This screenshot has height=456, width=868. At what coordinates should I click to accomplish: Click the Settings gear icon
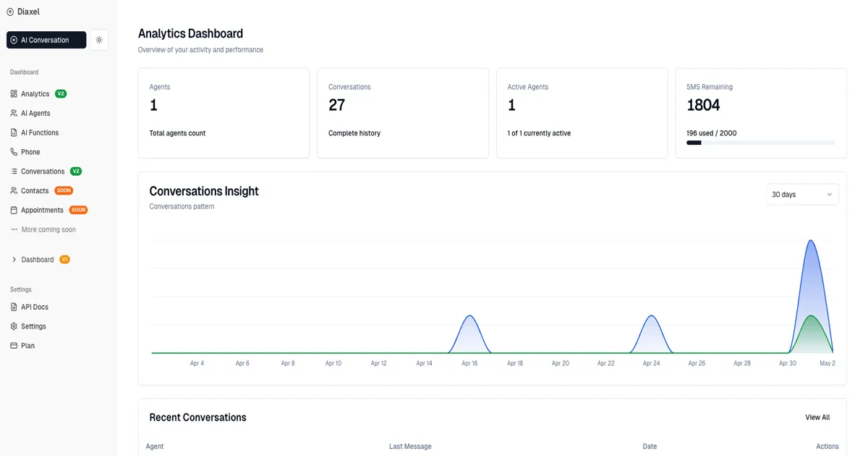pyautogui.click(x=14, y=326)
